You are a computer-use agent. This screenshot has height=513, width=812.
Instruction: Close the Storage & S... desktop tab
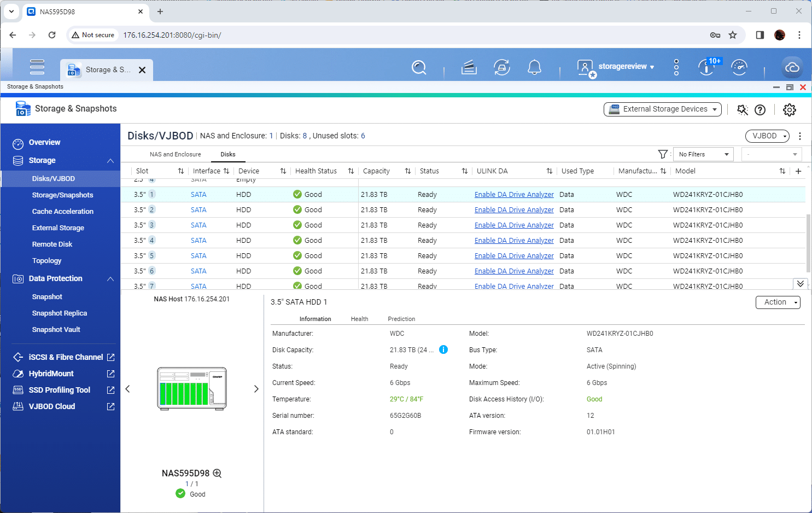(142, 70)
